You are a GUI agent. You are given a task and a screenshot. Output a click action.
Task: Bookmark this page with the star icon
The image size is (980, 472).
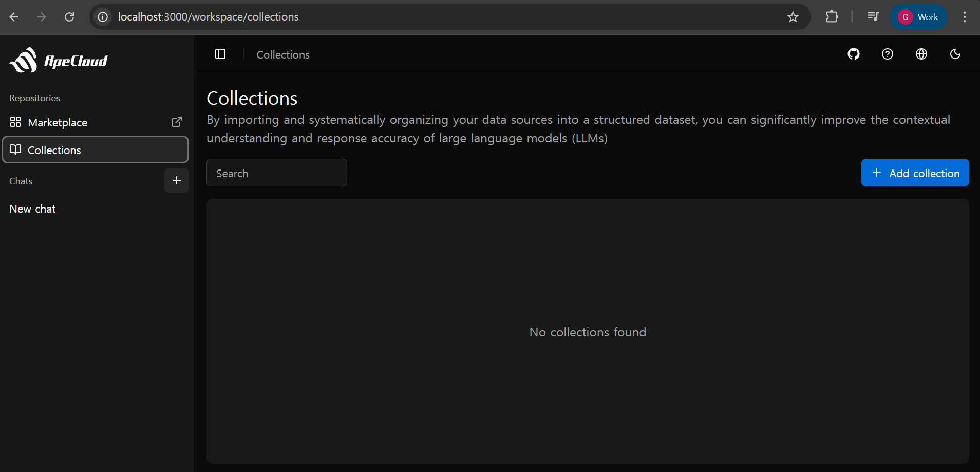(793, 17)
